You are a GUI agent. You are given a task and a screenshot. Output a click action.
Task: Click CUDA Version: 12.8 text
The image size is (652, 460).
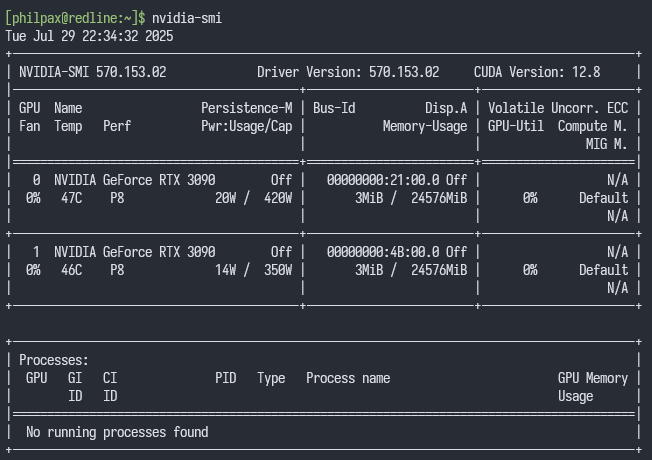537,72
